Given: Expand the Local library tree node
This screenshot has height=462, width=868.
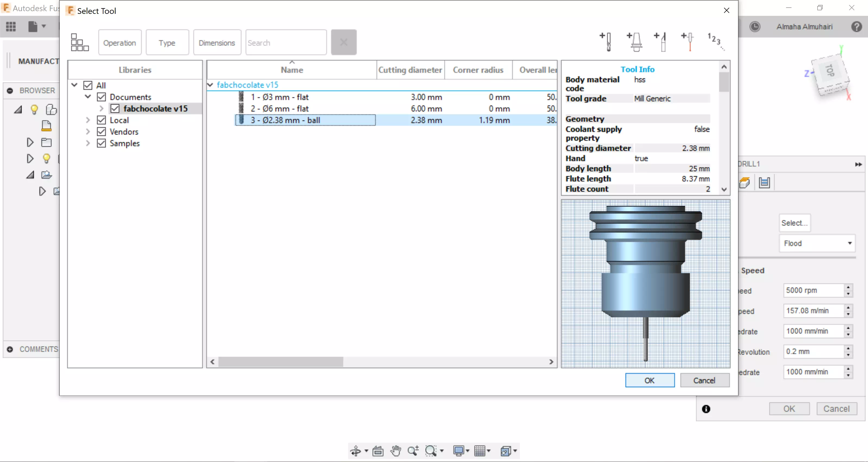Looking at the screenshot, I should click(x=88, y=120).
